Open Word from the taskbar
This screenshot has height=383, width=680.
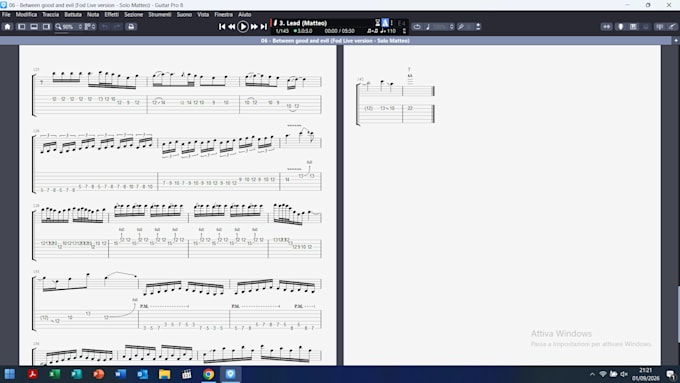tap(121, 374)
